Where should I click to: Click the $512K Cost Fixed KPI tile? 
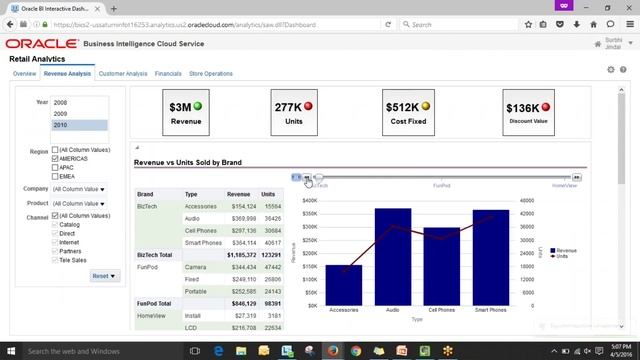[408, 113]
